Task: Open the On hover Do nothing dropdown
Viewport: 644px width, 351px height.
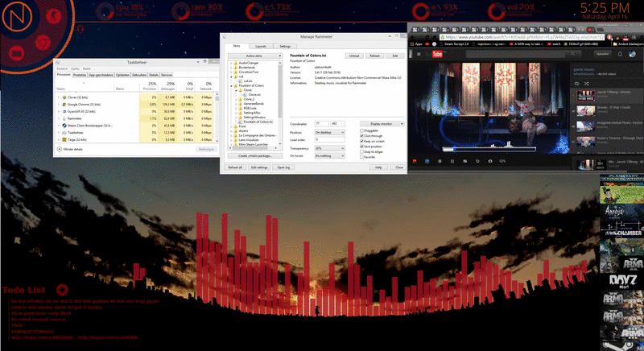Action: (x=330, y=156)
